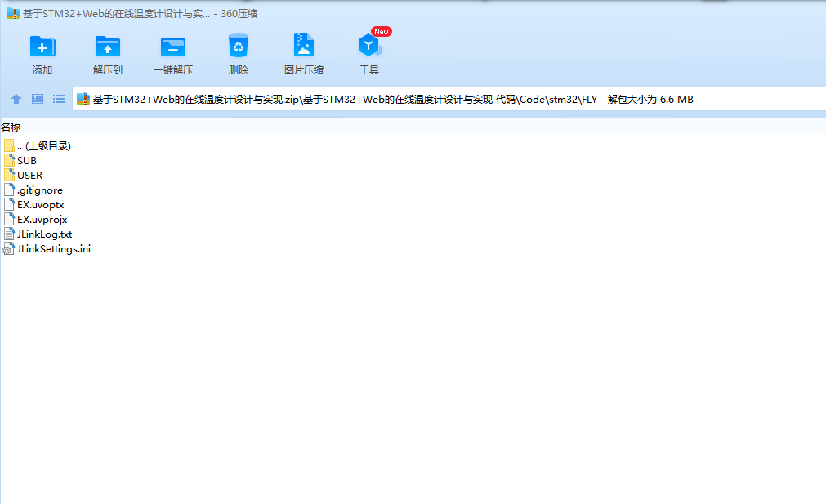Select the JLinkSettings.ini file name

pos(54,249)
